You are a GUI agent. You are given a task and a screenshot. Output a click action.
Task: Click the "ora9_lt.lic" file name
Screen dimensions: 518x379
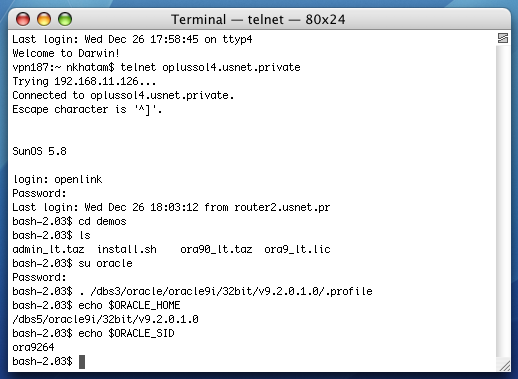click(x=297, y=249)
